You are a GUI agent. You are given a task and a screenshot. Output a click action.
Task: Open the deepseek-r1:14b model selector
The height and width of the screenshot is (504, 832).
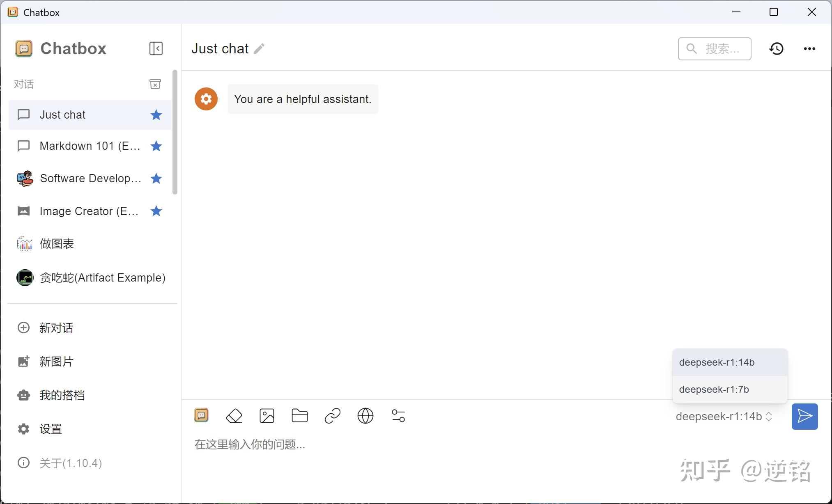click(724, 417)
